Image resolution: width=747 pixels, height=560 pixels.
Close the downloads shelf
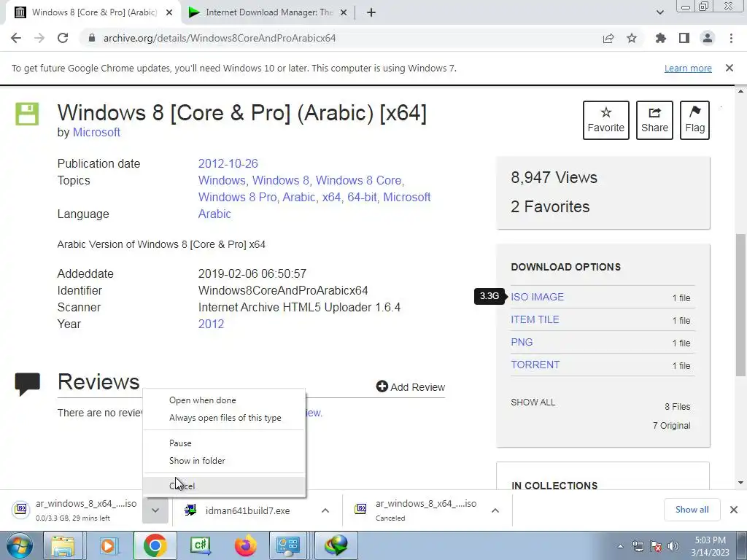pyautogui.click(x=734, y=510)
